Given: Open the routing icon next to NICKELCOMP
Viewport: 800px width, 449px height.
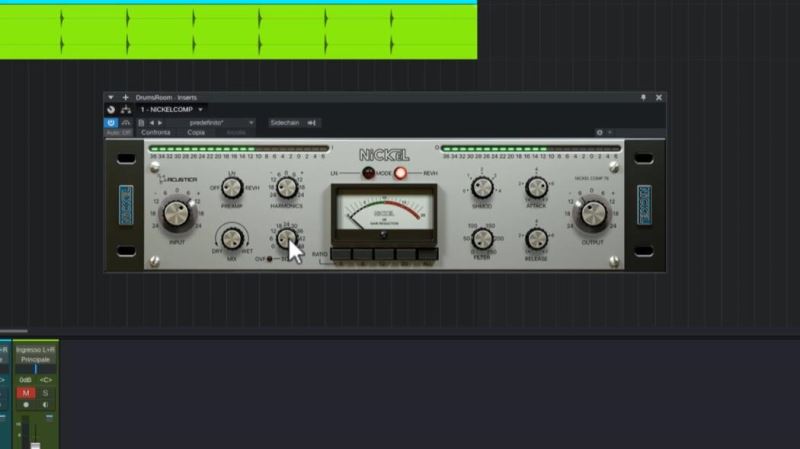Looking at the screenshot, I should pyautogui.click(x=126, y=110).
